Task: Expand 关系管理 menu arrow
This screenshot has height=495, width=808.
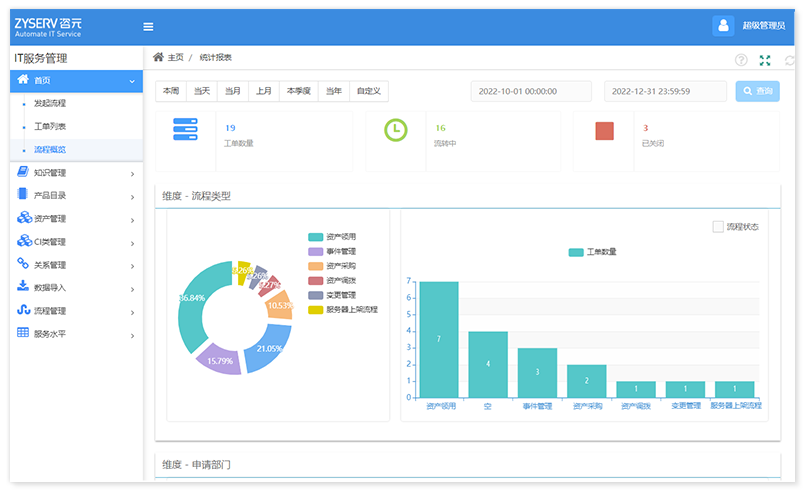Action: [132, 266]
